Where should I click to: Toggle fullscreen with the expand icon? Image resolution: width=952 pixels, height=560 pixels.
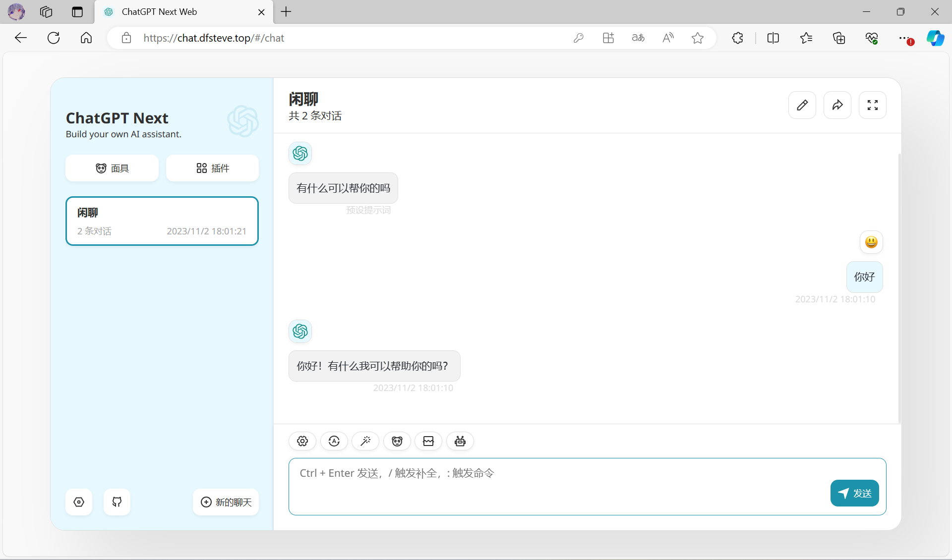tap(873, 105)
